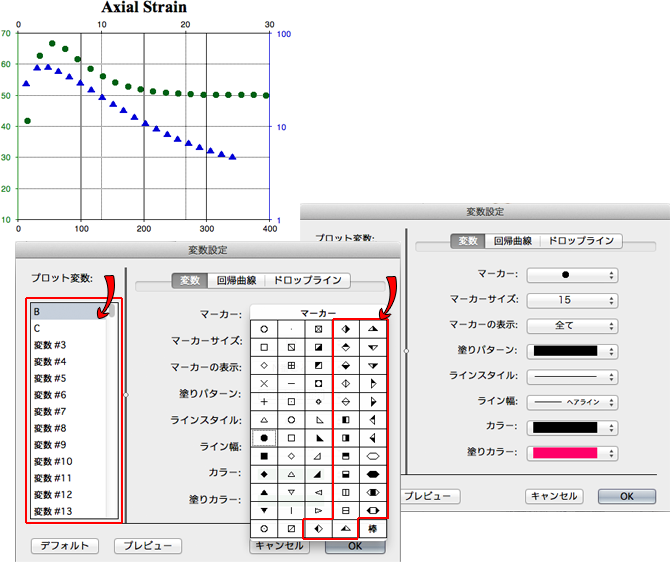Select 変数 #12 in list

[68, 494]
